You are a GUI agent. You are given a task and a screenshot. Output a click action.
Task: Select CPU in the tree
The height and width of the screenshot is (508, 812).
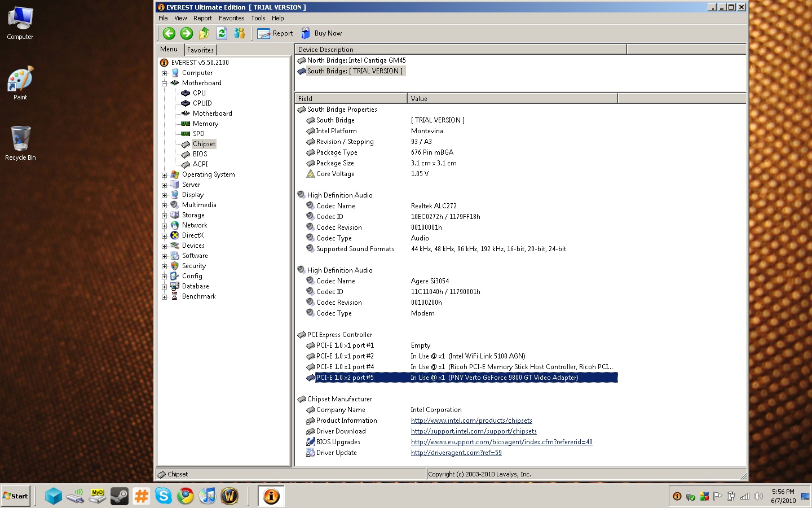[x=199, y=93]
